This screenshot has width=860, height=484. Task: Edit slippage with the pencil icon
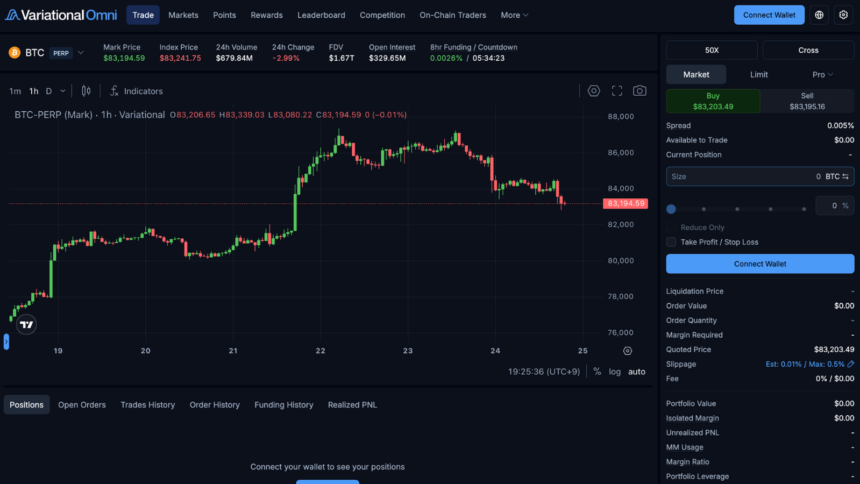(x=851, y=364)
